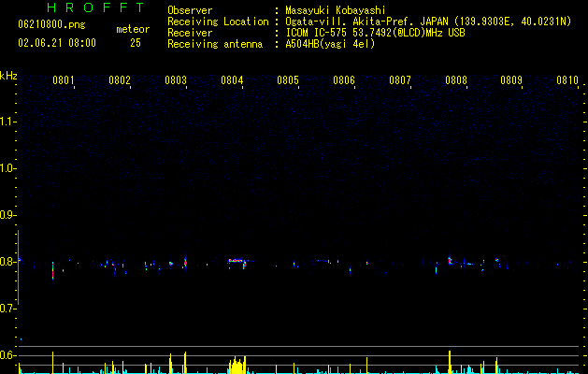Click the 0804 time marker
The height and width of the screenshot is (374, 588).
point(232,80)
